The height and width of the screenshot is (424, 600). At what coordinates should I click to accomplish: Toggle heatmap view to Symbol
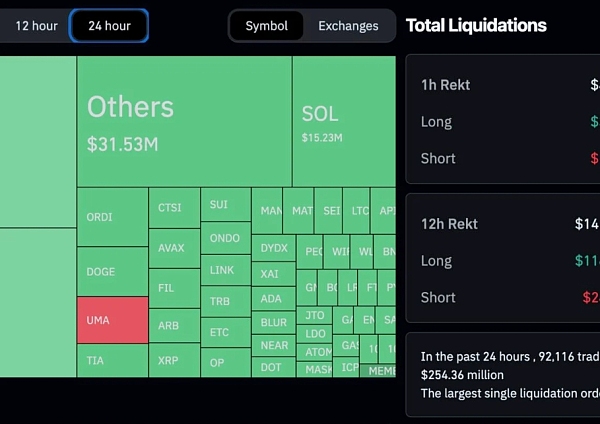pyautogui.click(x=266, y=26)
